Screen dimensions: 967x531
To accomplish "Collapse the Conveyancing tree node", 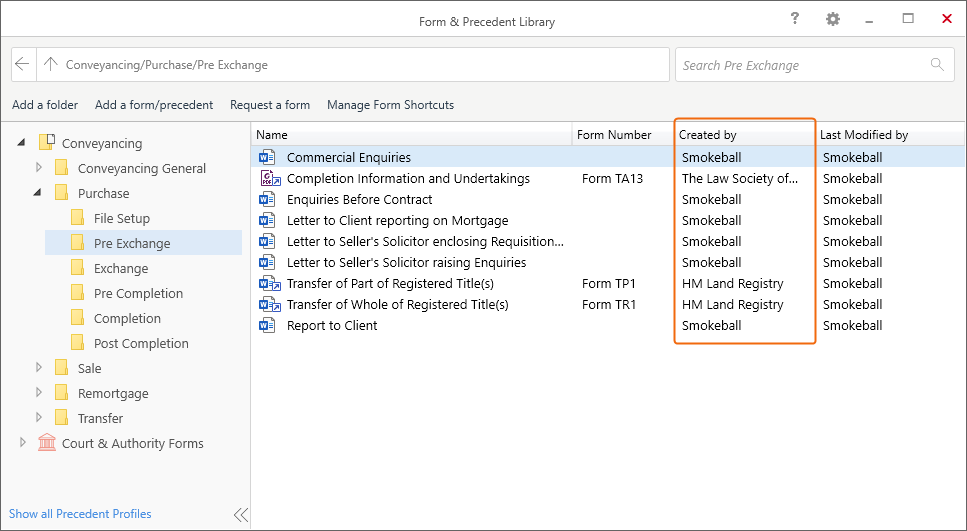I will pyautogui.click(x=22, y=142).
